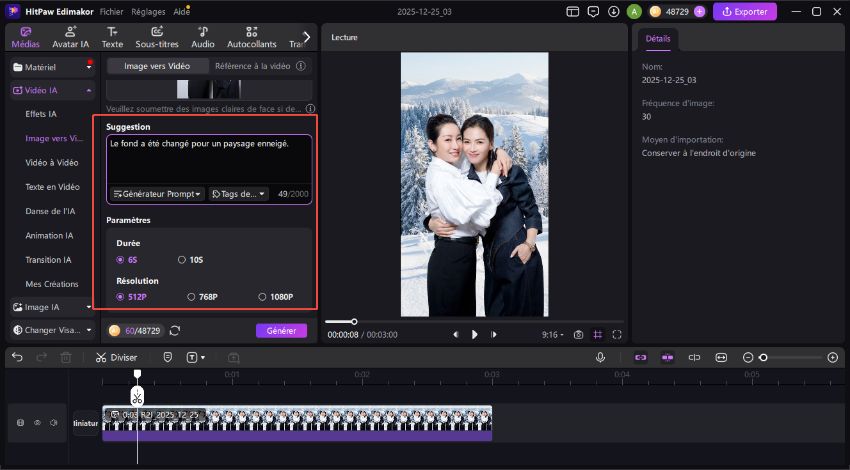Open the Générateur Prompt dropdown
Screen dimensions: 850x470
[157, 194]
